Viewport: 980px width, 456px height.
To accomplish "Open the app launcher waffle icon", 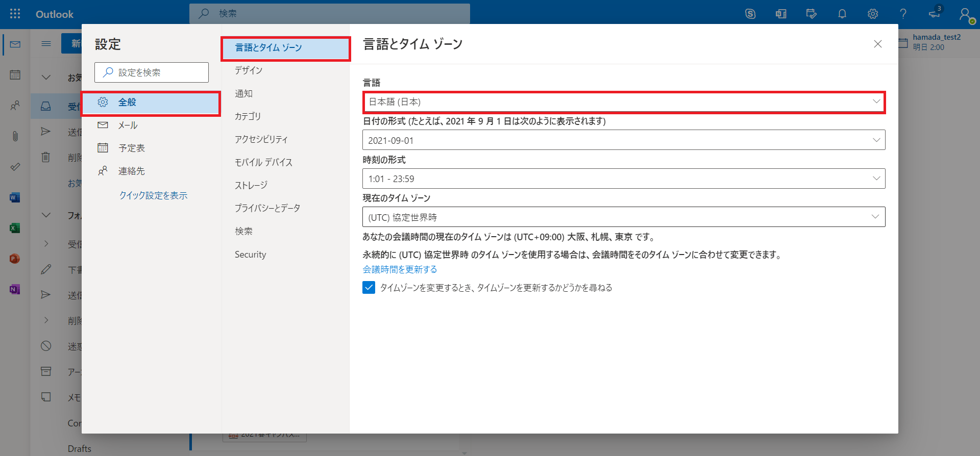I will [x=15, y=14].
